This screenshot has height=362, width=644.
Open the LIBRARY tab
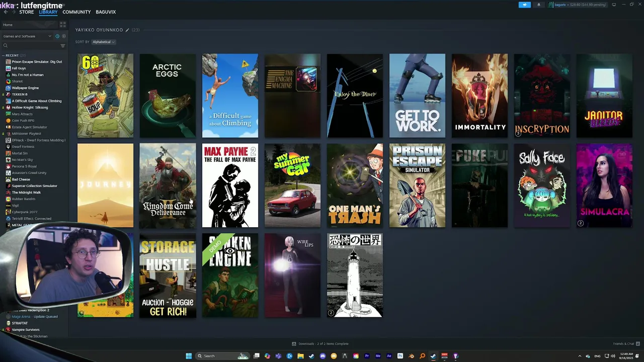[x=48, y=12]
